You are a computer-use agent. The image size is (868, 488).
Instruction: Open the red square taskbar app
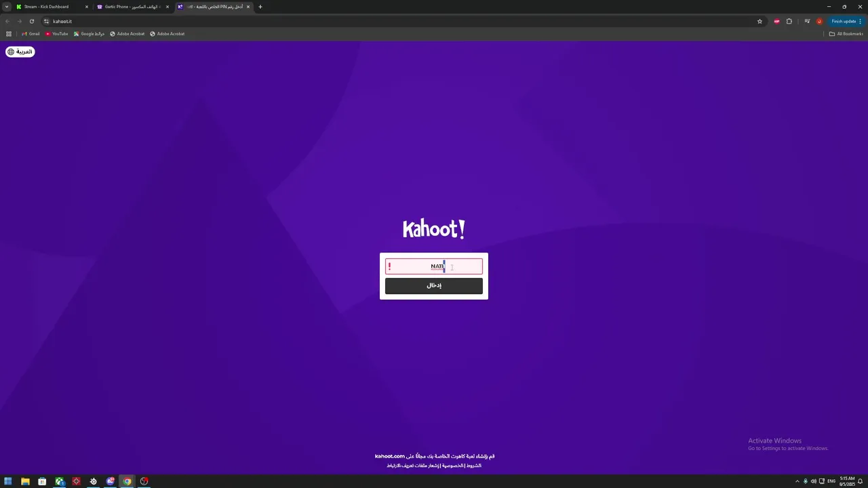tap(77, 482)
